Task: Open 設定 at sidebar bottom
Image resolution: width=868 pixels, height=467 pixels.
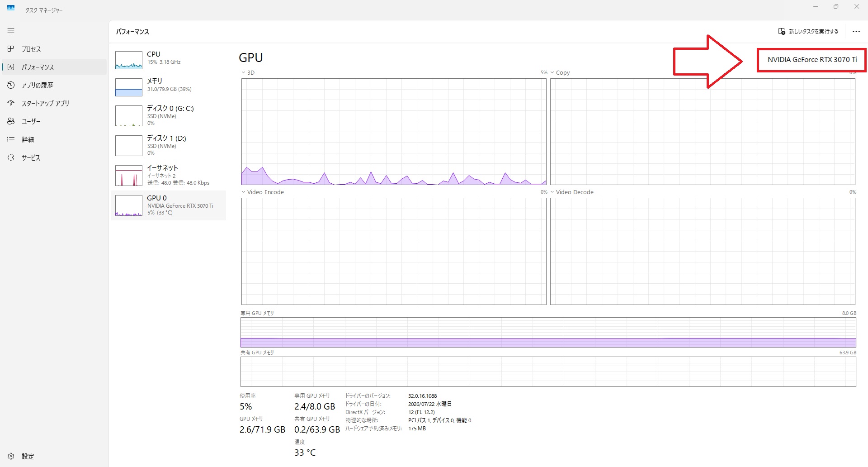Action: click(54, 456)
